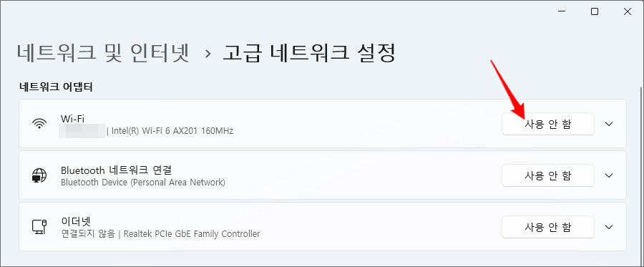The image size is (644, 267).
Task: Select the Bluetooth 네트워크 연결 label
Action: pyautogui.click(x=116, y=170)
